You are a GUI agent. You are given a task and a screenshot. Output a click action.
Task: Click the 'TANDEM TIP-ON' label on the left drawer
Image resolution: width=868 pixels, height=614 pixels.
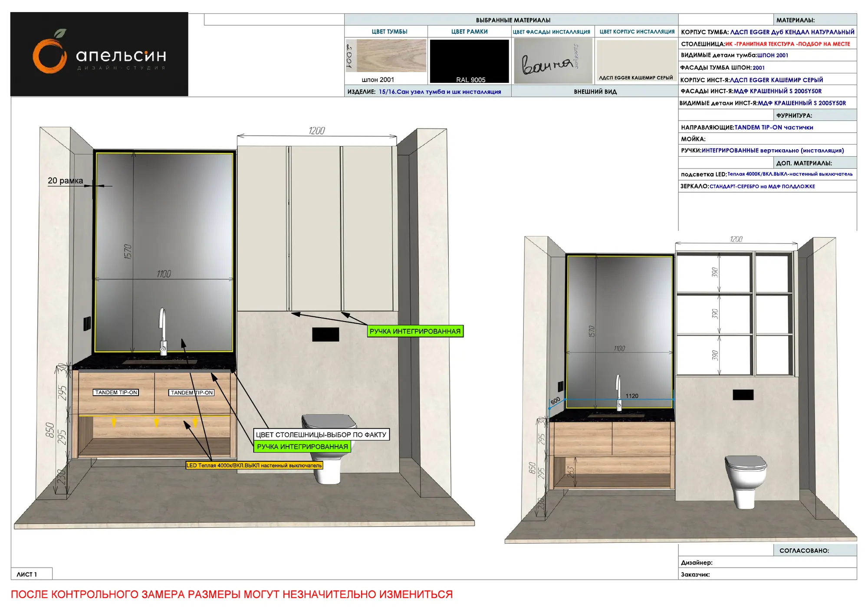[116, 392]
